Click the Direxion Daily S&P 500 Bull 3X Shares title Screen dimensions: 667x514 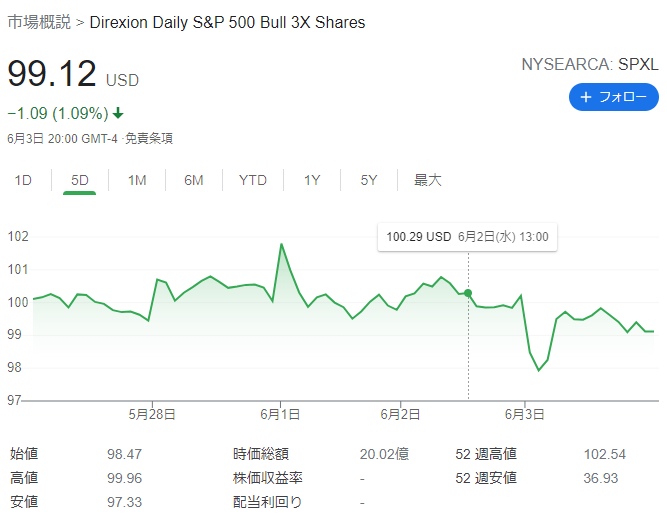pos(227,22)
